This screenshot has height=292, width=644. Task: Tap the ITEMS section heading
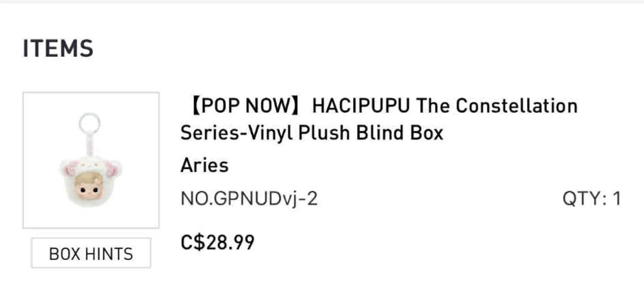tap(58, 48)
